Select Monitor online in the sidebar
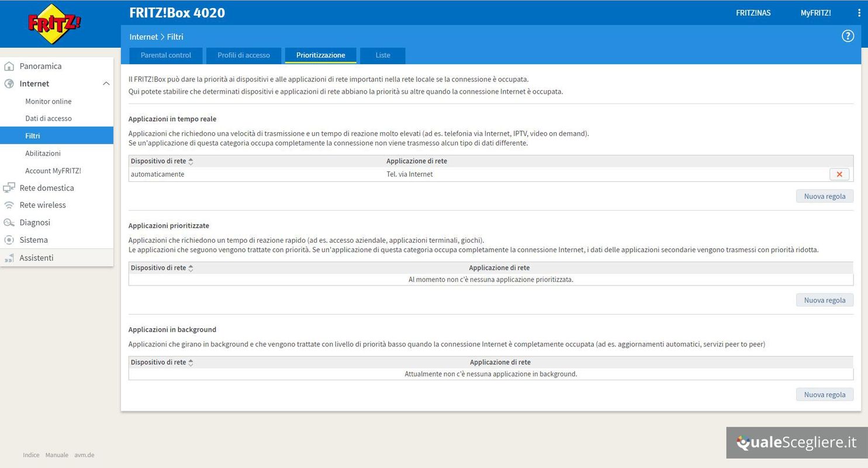 49,101
